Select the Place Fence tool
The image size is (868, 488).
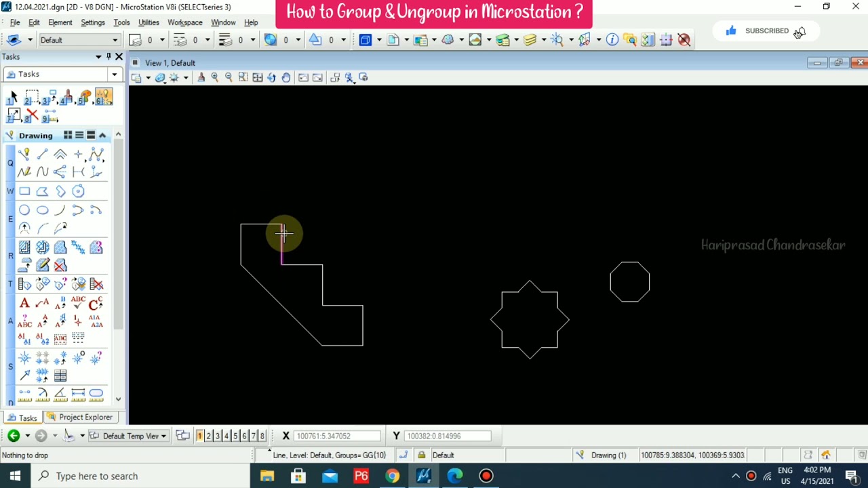[31, 98]
